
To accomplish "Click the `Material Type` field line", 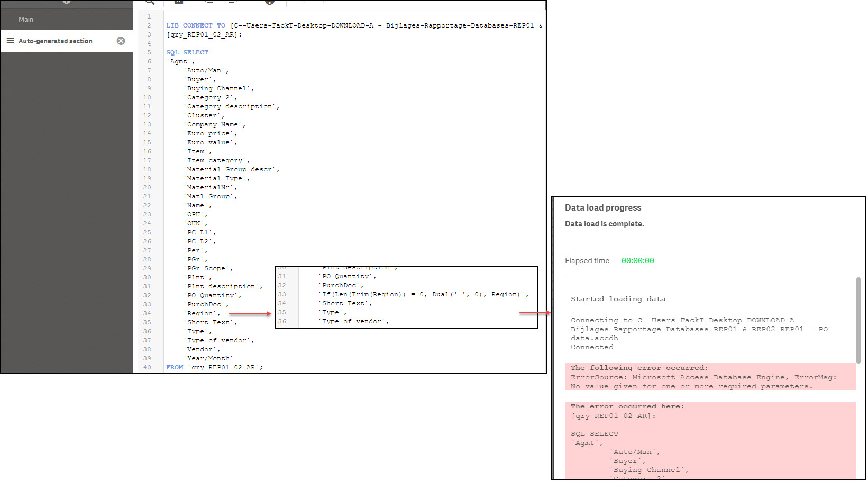I will 217,178.
